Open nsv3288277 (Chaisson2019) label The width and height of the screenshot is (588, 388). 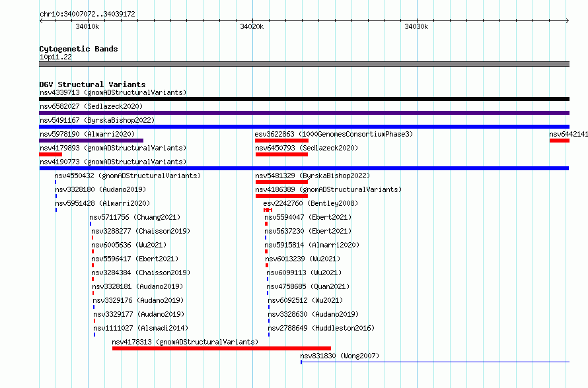[x=141, y=231]
